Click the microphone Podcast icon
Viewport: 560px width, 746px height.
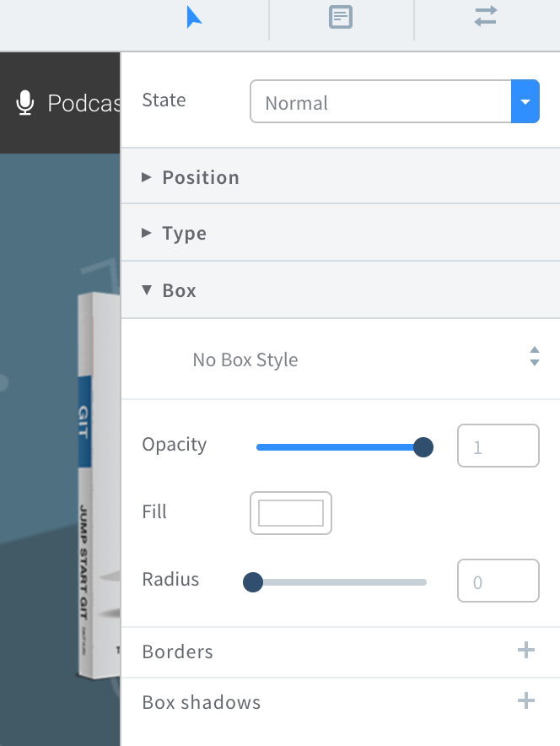coord(24,103)
